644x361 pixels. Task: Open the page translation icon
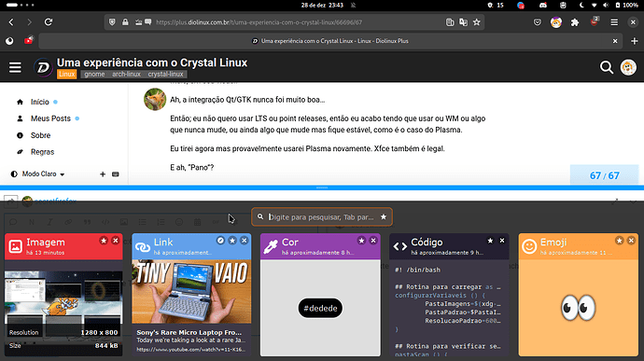463,22
